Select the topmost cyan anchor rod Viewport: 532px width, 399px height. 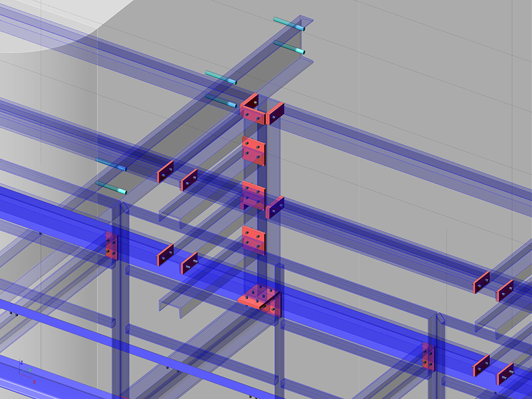click(289, 23)
